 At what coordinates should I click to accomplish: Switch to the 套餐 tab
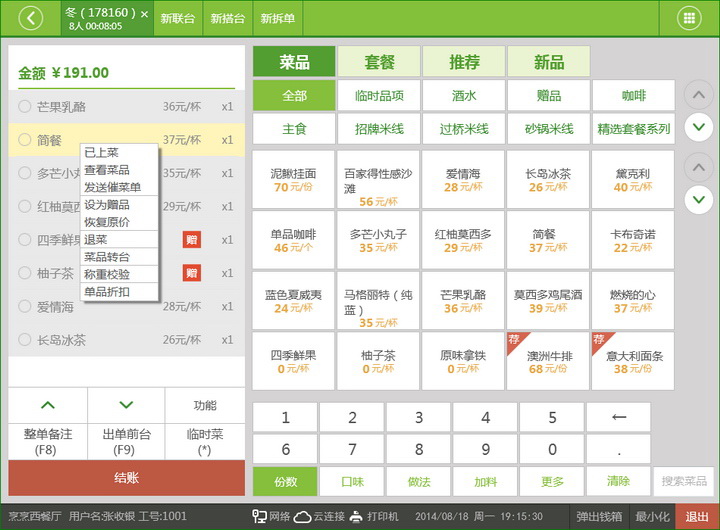[x=379, y=62]
